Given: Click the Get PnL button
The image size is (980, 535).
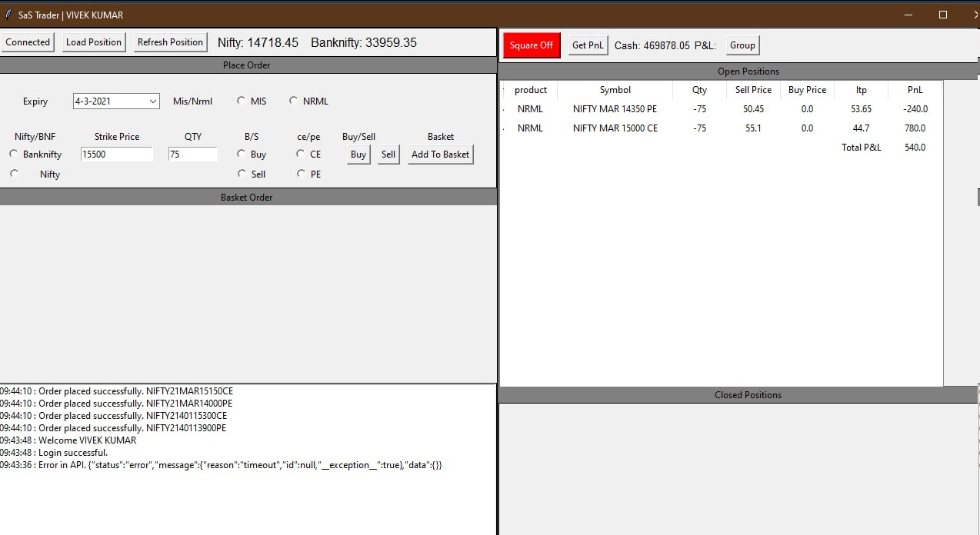Looking at the screenshot, I should pos(588,45).
